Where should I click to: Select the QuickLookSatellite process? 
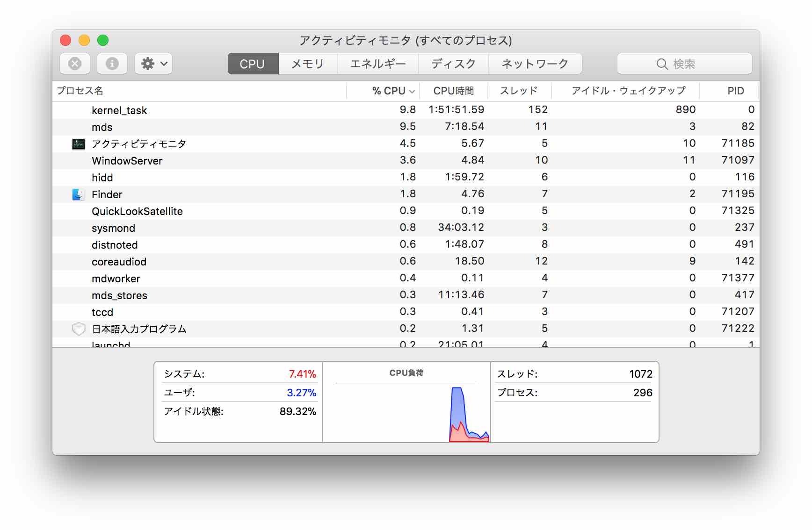tap(137, 211)
